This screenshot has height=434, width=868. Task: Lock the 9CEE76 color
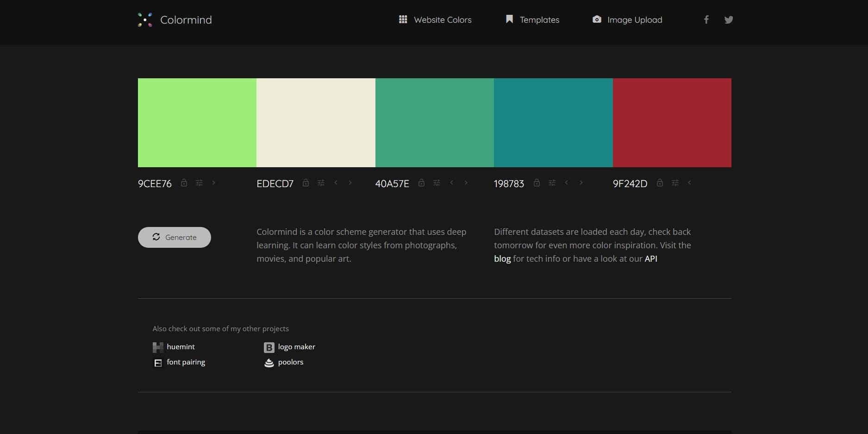(x=184, y=183)
